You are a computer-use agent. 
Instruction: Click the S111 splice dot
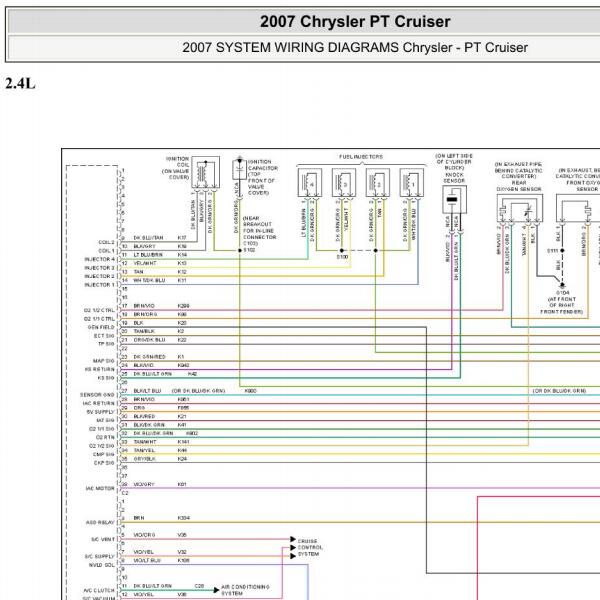click(562, 250)
